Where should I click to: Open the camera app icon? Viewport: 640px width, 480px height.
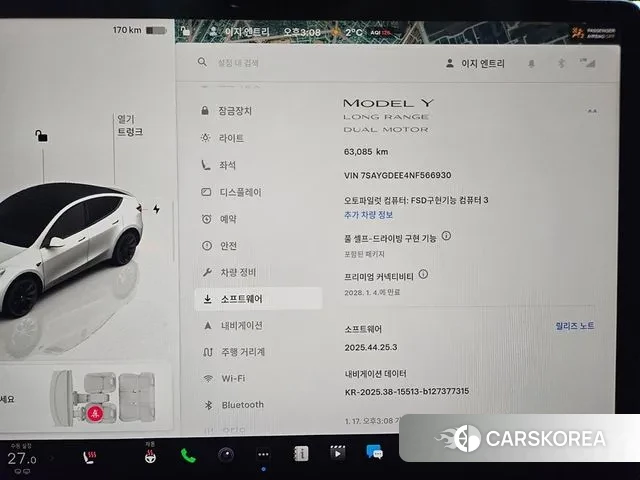(x=226, y=454)
